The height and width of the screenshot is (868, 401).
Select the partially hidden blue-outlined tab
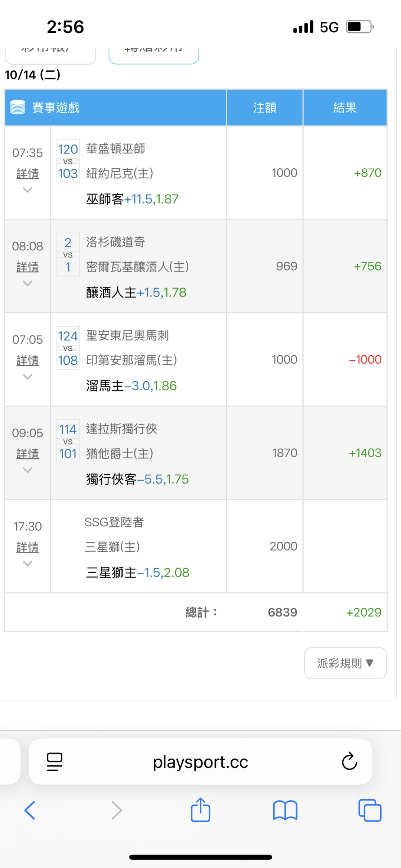[154, 55]
